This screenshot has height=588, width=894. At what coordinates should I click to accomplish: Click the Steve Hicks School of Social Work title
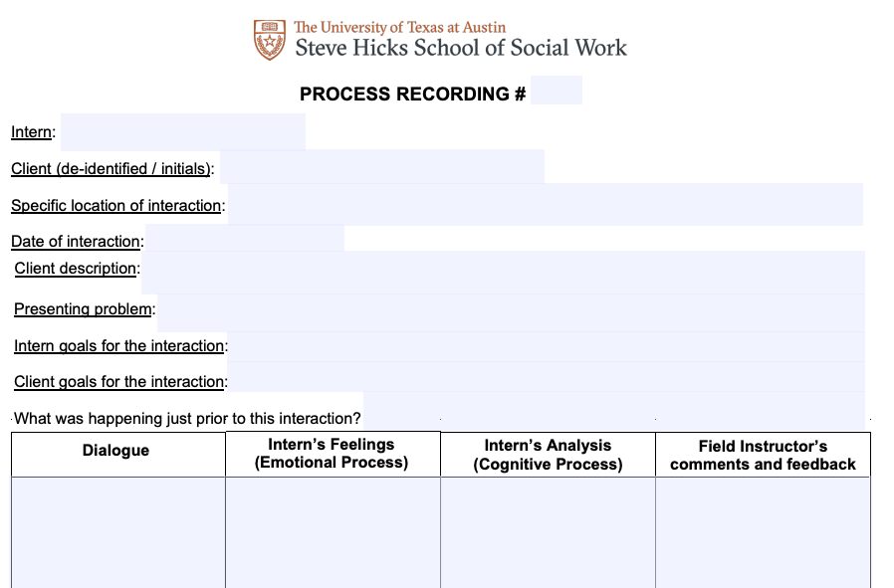[x=461, y=48]
